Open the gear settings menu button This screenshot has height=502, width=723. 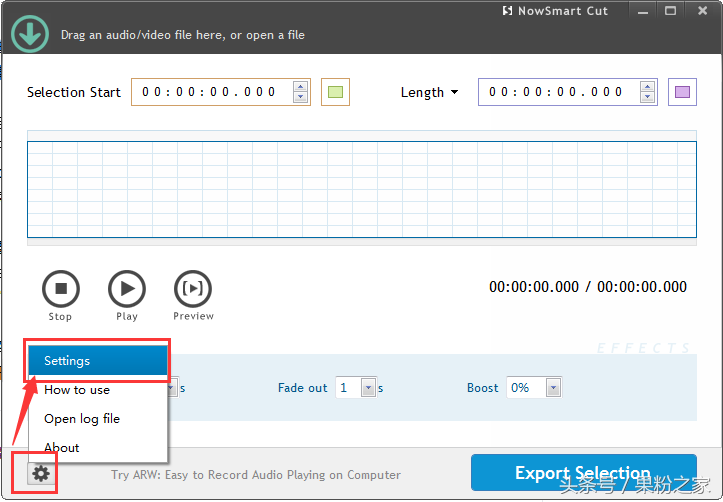tap(41, 473)
